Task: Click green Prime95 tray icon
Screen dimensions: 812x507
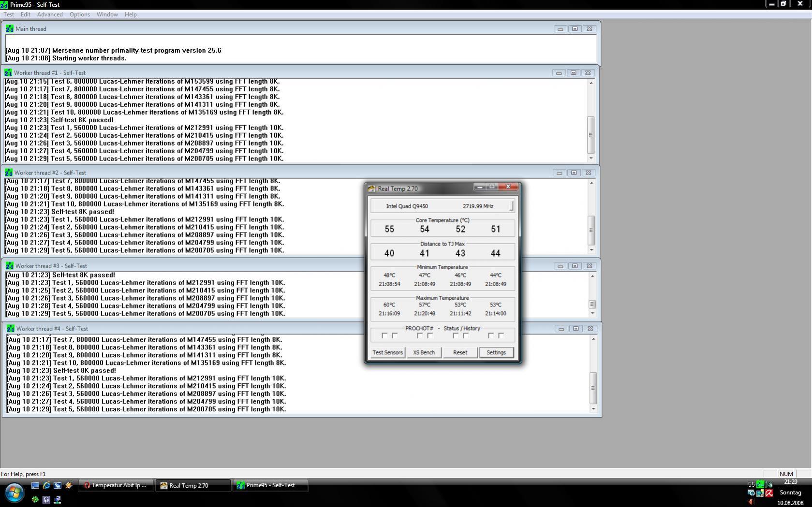Action: pyautogui.click(x=760, y=484)
